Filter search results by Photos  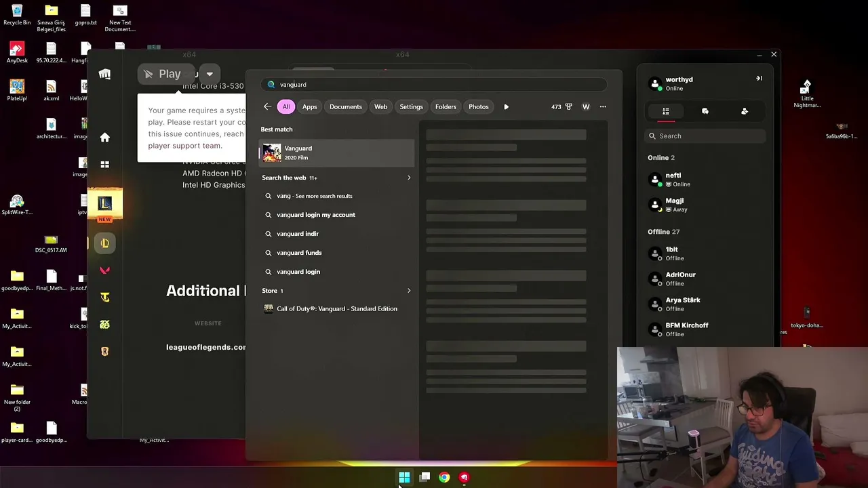point(479,106)
